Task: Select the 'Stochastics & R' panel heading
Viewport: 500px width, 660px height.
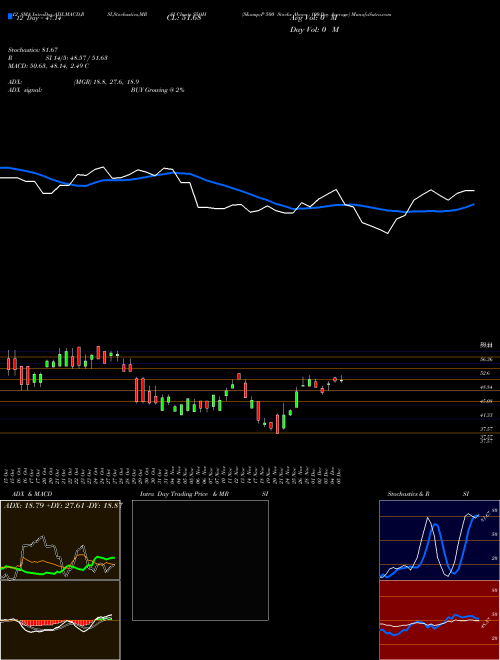Action: pyautogui.click(x=409, y=494)
